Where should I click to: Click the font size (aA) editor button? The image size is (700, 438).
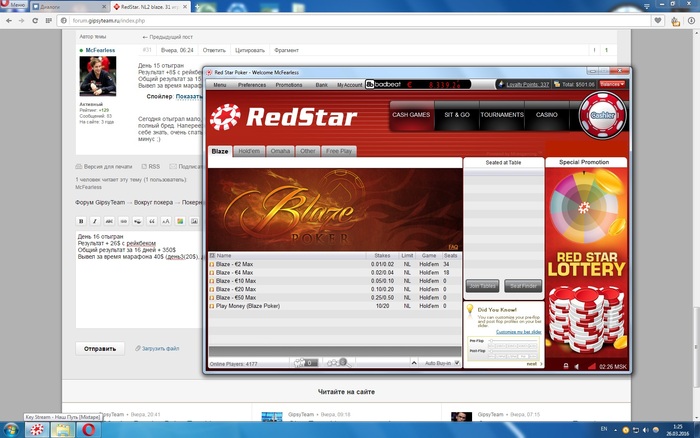tap(166, 221)
